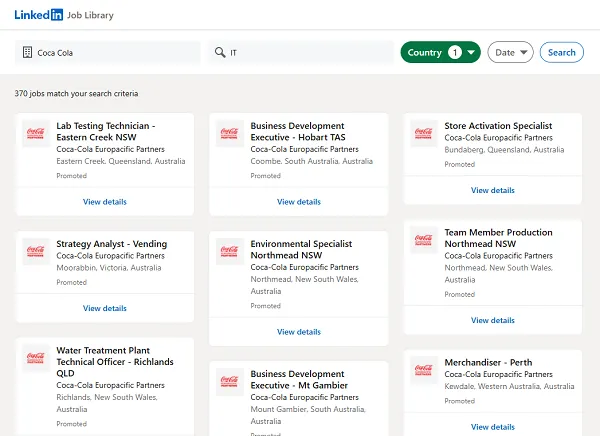Image resolution: width=600 pixels, height=436 pixels.
Task: View details for Strategy Analyst Vending
Action: tap(105, 308)
